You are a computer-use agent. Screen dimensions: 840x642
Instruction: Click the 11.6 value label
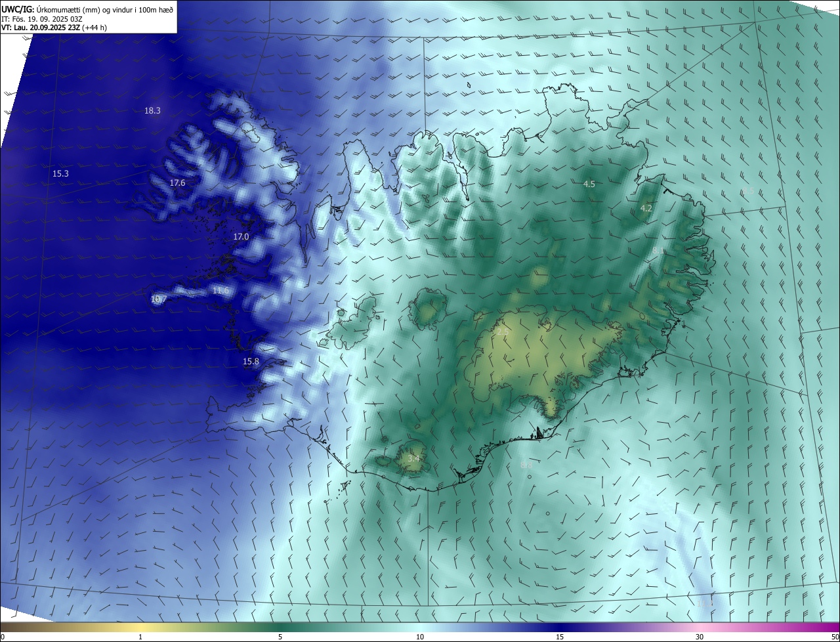point(220,291)
